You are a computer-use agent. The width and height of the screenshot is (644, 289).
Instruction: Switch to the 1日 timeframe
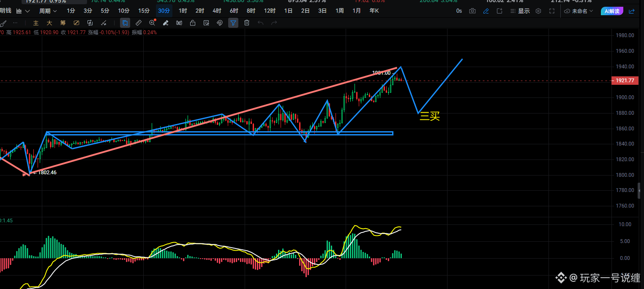(x=288, y=11)
